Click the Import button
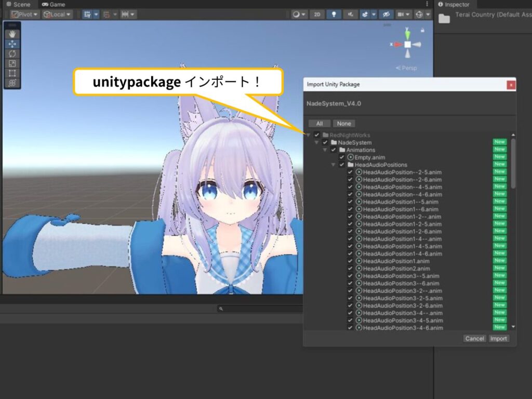 click(x=499, y=338)
